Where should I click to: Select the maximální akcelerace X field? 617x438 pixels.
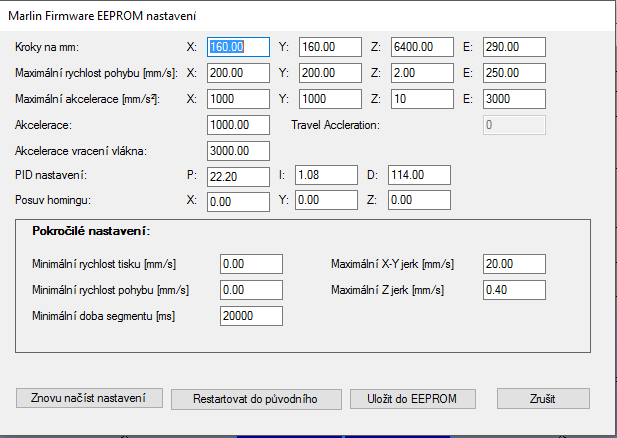pyautogui.click(x=238, y=98)
